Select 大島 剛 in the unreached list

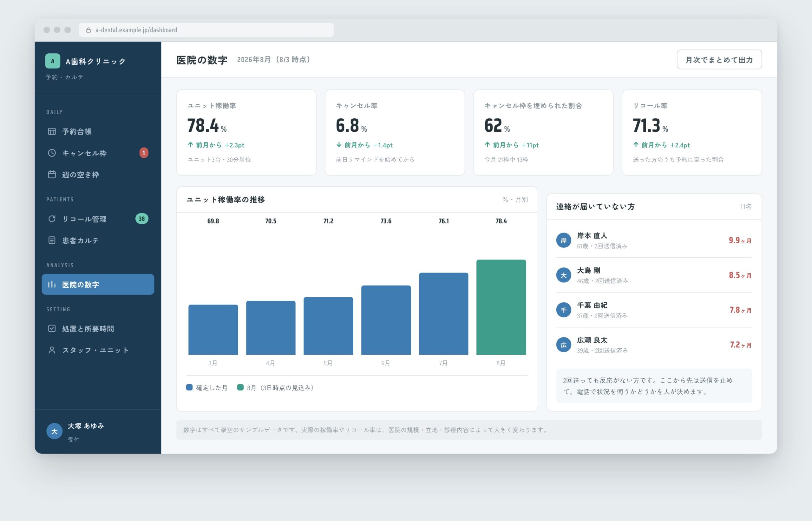tap(654, 275)
